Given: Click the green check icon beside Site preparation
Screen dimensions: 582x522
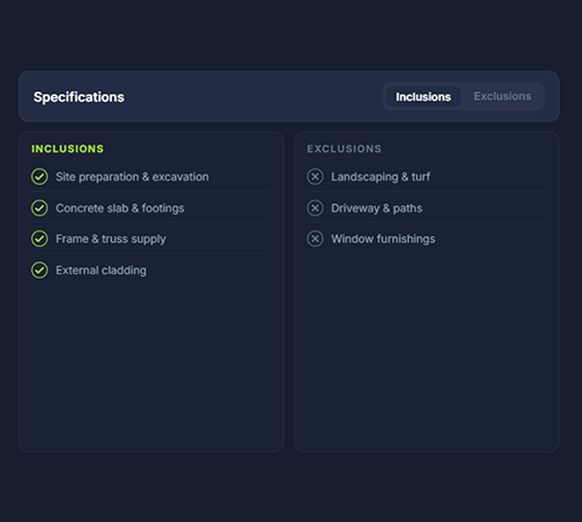Looking at the screenshot, I should [x=39, y=177].
